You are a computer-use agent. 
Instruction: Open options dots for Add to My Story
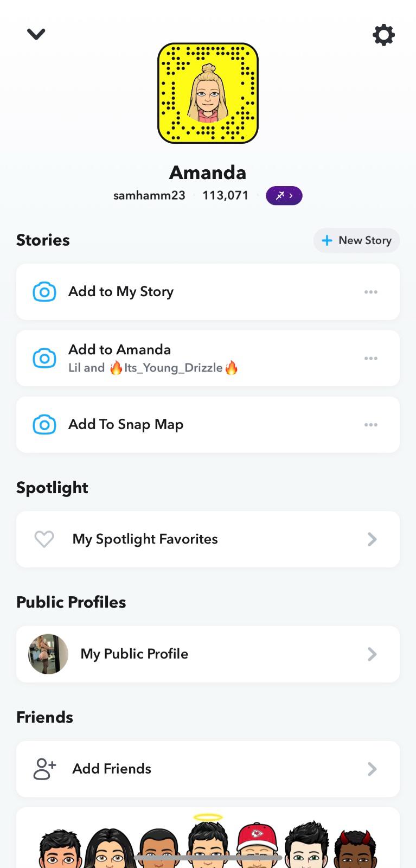tap(371, 292)
